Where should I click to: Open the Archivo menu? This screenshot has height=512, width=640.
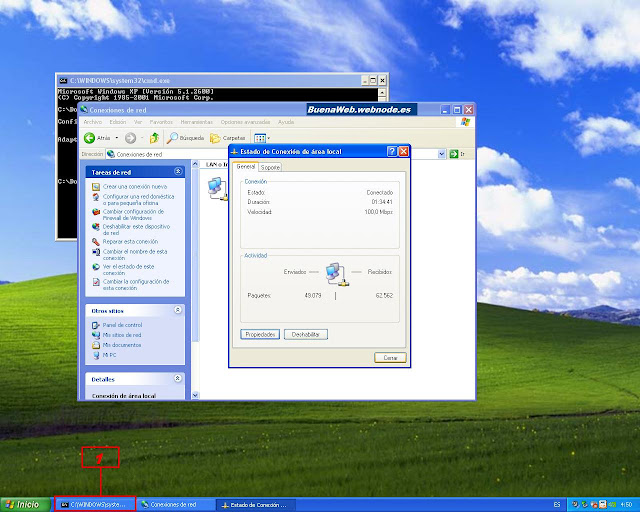[x=93, y=122]
